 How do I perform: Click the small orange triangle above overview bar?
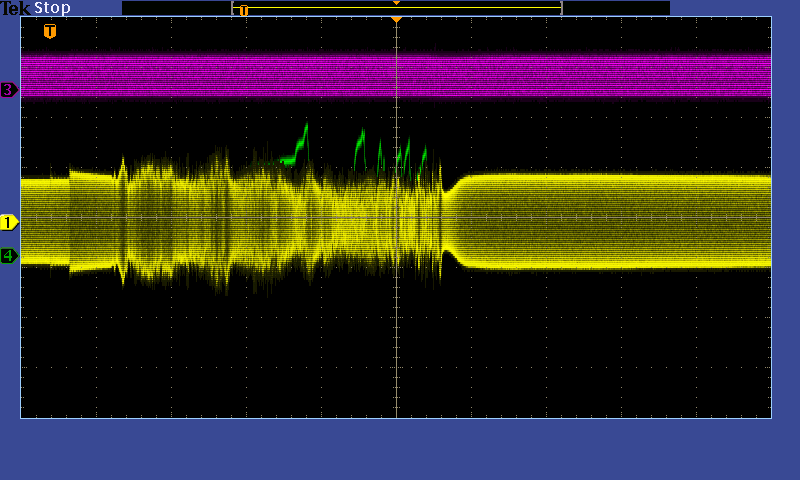pos(396,3)
